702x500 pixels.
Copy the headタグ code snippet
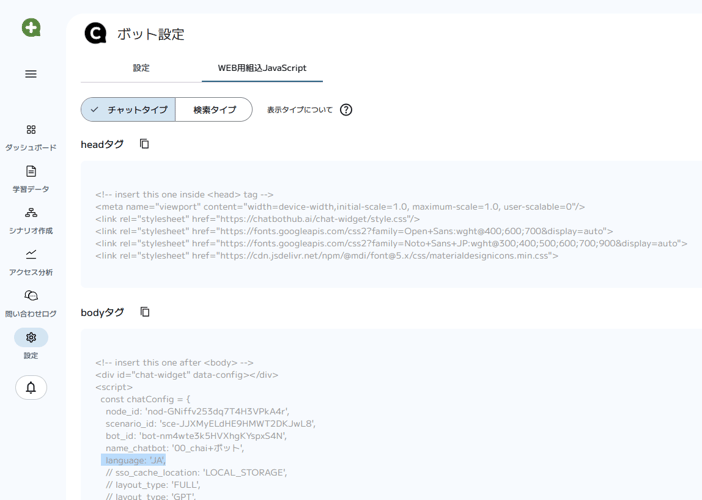(x=144, y=144)
